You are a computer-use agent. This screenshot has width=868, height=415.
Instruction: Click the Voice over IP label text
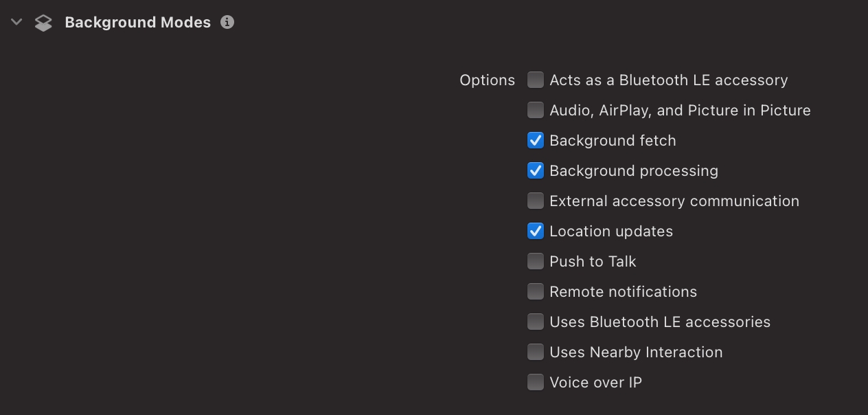point(595,382)
